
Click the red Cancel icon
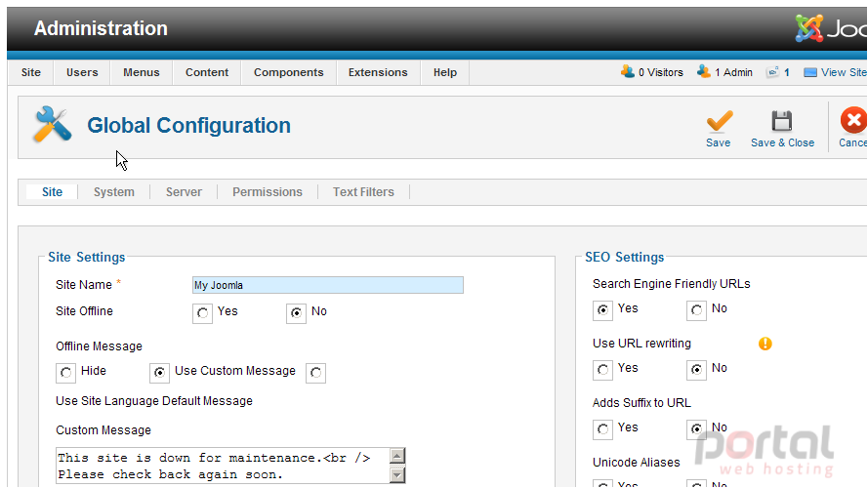click(x=853, y=120)
